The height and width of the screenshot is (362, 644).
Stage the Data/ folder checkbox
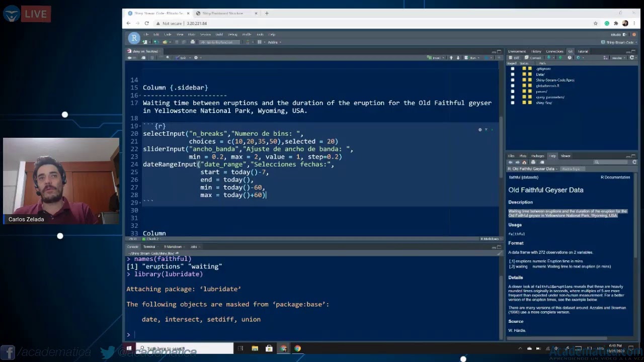513,74
